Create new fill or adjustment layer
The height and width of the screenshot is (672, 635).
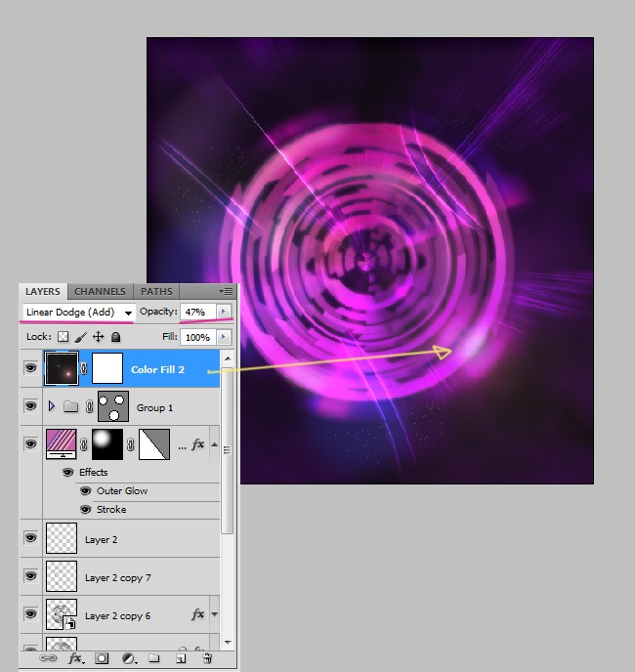click(128, 659)
